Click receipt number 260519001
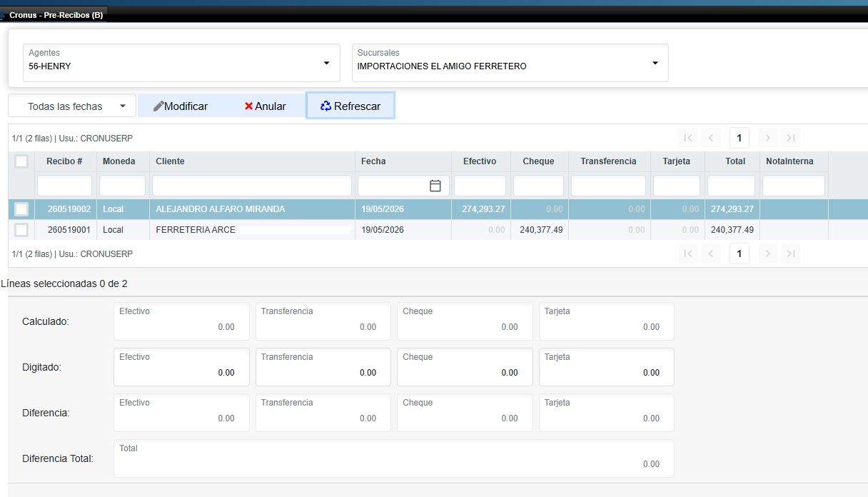The image size is (868, 497). 69,230
